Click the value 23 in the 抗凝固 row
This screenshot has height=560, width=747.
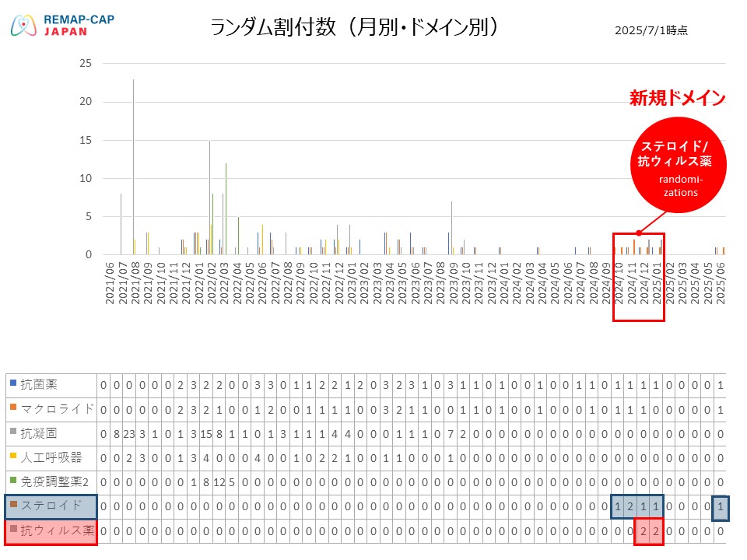tap(129, 434)
